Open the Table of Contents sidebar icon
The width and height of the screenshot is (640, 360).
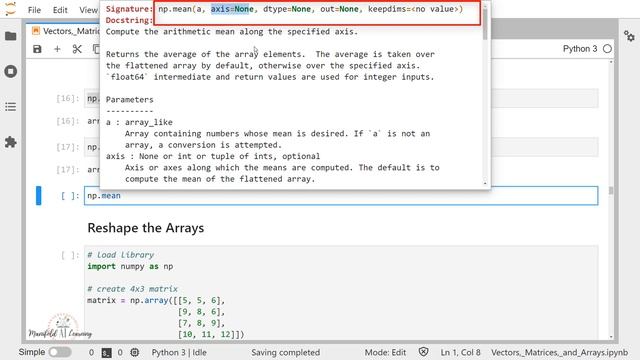tap(11, 107)
